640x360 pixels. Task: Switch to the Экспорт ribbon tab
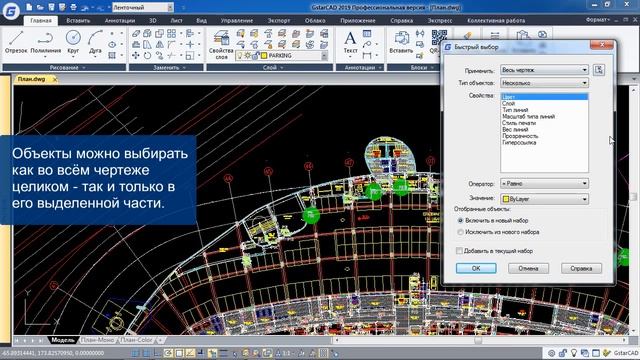(279, 20)
